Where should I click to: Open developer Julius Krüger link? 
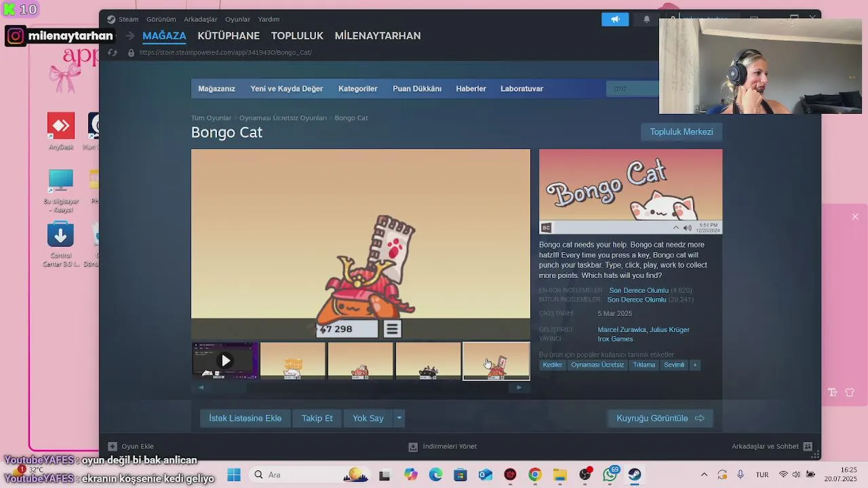pyautogui.click(x=669, y=330)
